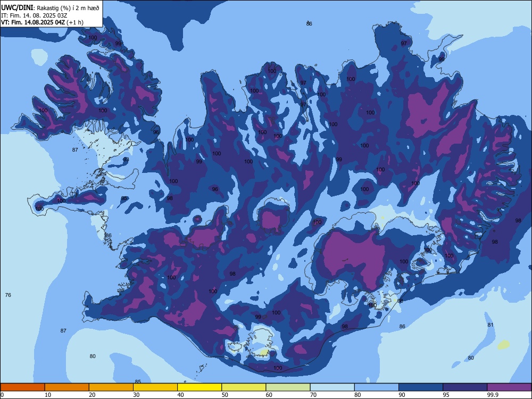Select the 10 tick label on the color scale
The image size is (532, 399).
coord(48,395)
